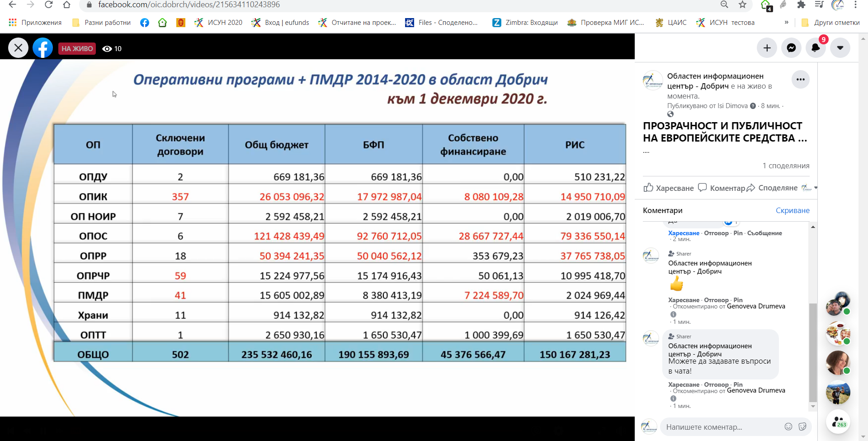Expand the comment-as identity selector
The width and height of the screenshot is (868, 441).
pos(809,188)
